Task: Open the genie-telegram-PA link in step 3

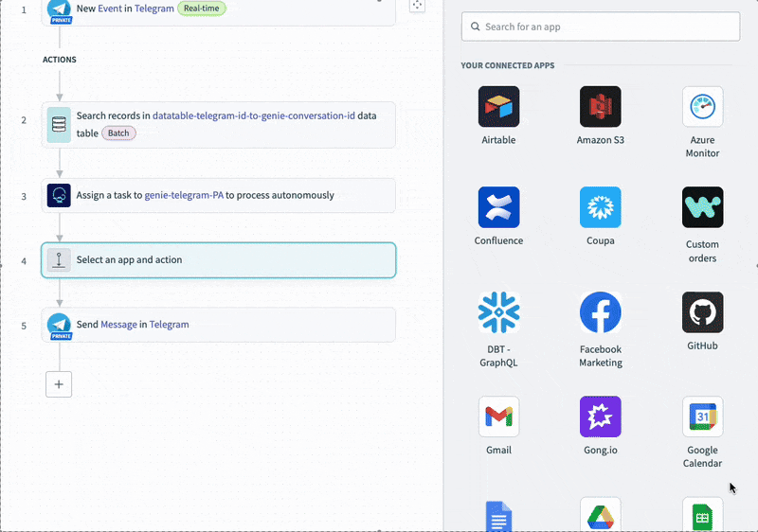Action: [x=184, y=195]
